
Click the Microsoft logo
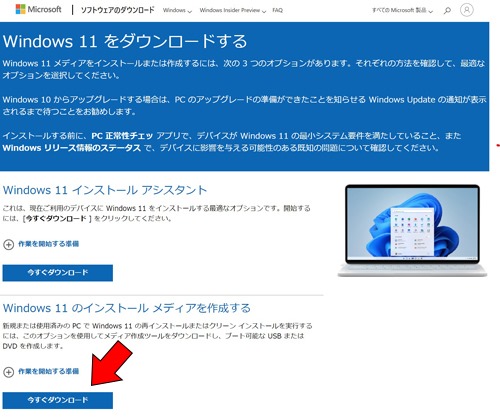click(39, 9)
